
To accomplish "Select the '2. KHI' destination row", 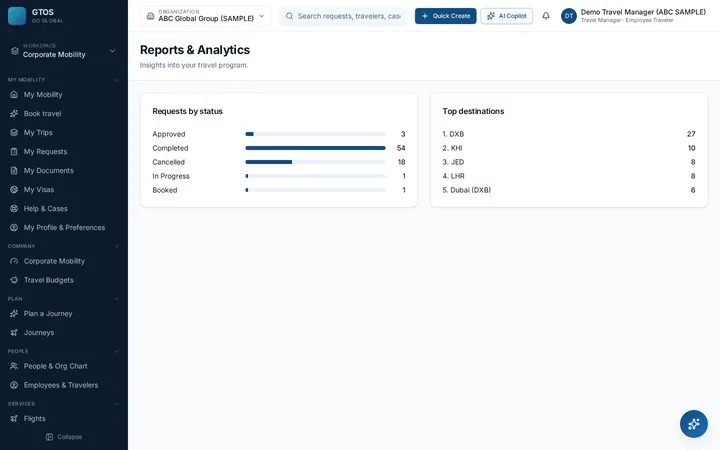I will tap(569, 148).
